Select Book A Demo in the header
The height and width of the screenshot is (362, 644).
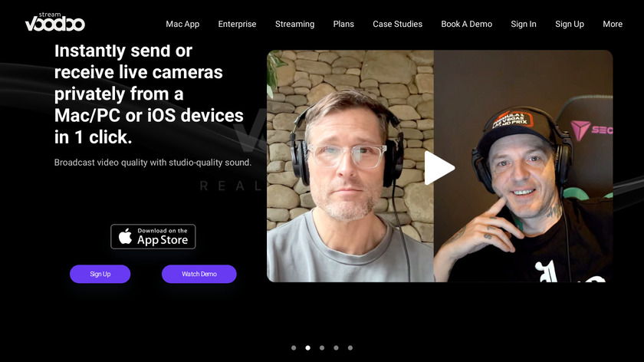(467, 25)
